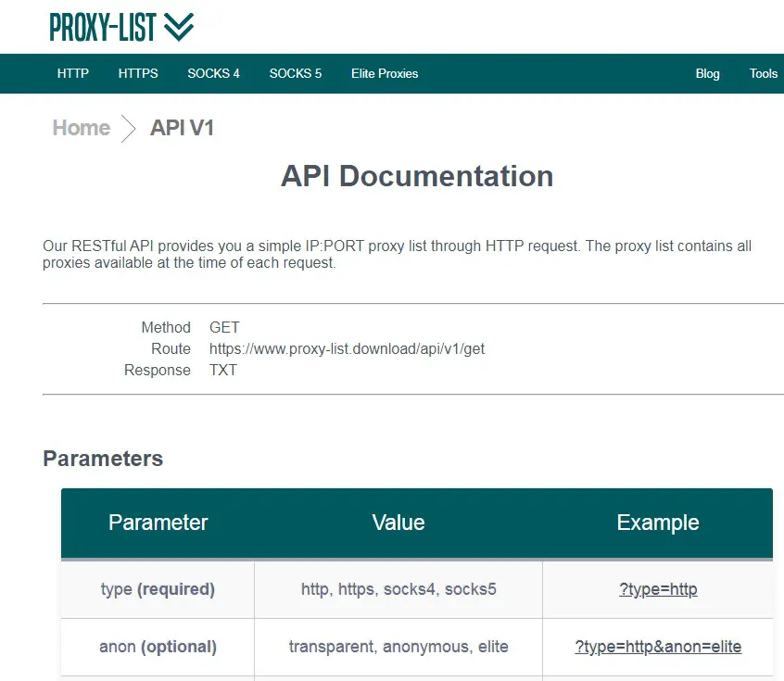
Task: Click the http, https, socks4, socks5 cell
Action: point(398,589)
